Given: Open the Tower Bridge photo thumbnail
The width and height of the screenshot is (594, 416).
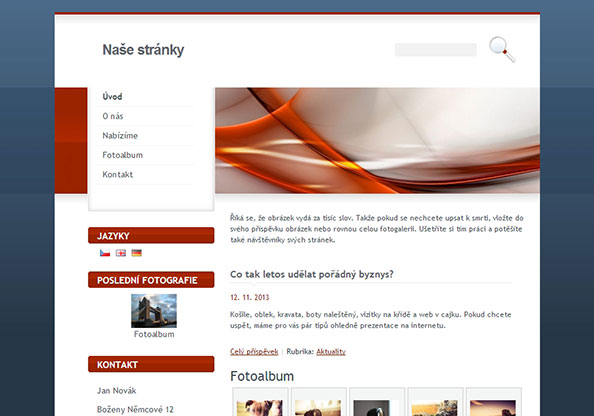Looking at the screenshot, I should (x=154, y=311).
